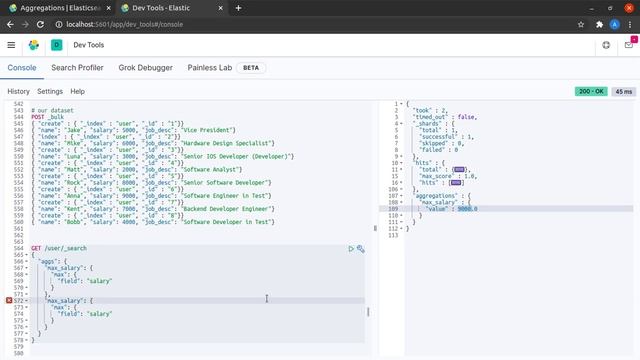Open console Help
This screenshot has width=640, height=360.
(x=77, y=91)
